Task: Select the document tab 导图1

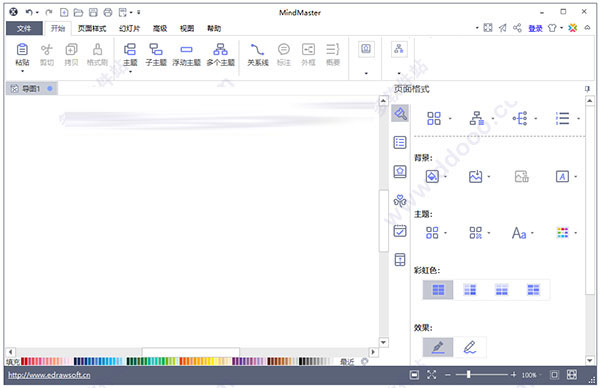Action: (31, 89)
